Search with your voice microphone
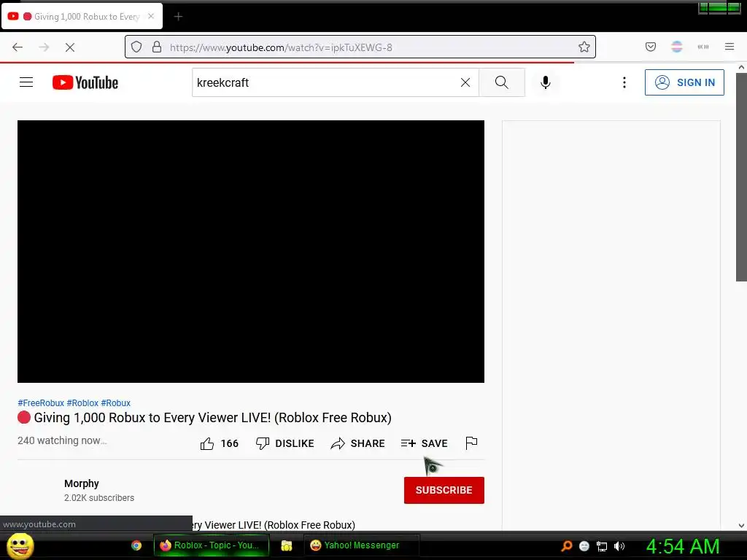The image size is (747, 560). pos(546,82)
